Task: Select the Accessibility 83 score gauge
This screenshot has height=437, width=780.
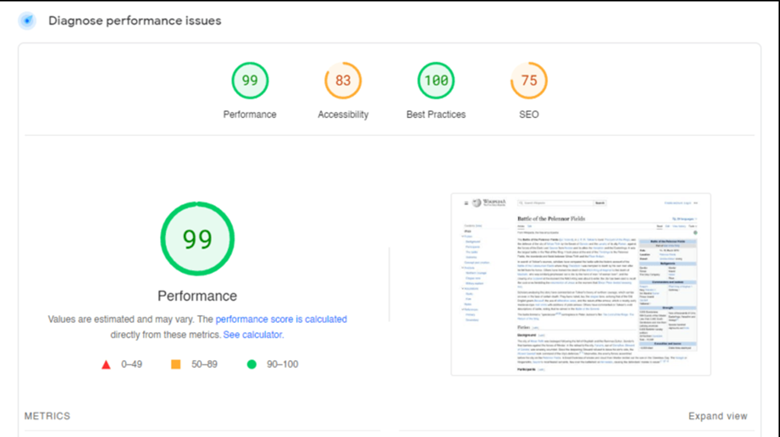Action: coord(343,81)
